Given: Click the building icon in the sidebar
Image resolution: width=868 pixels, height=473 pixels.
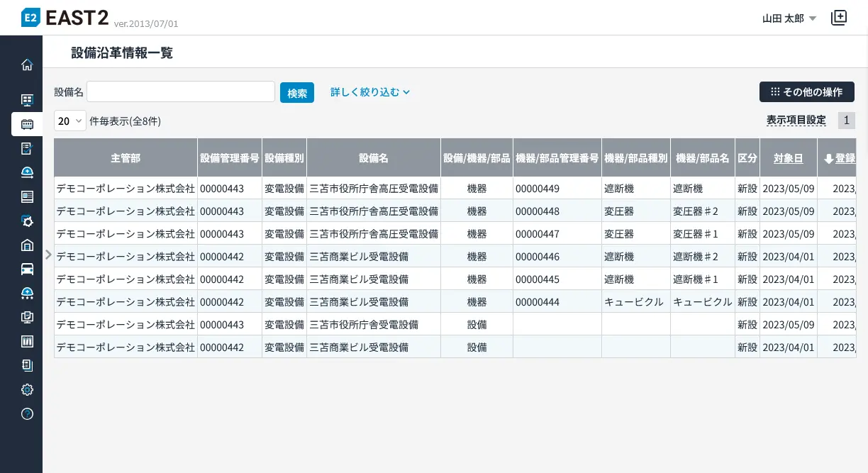Looking at the screenshot, I should (x=27, y=245).
